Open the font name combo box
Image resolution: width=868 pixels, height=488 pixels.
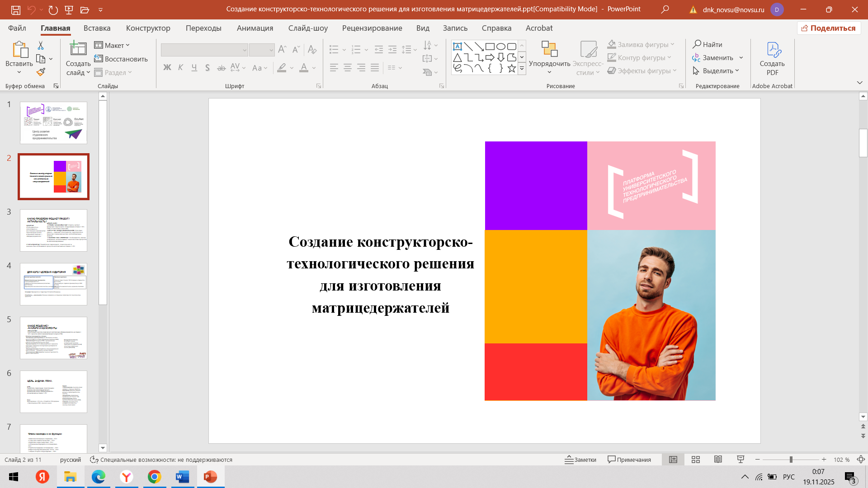pos(204,50)
